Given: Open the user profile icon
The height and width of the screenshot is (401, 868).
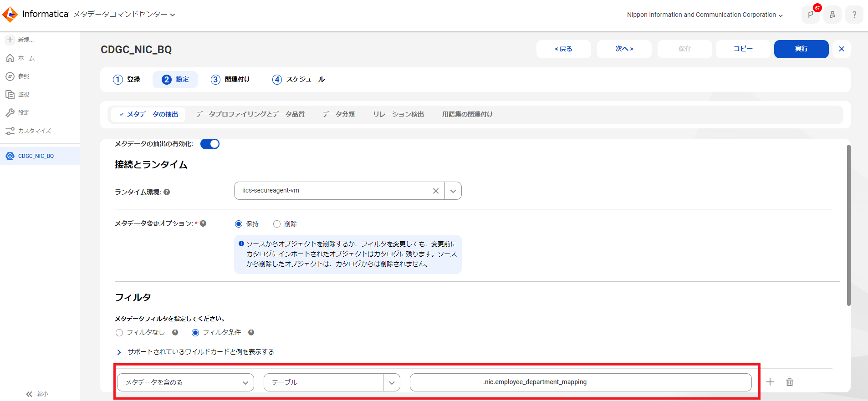Looking at the screenshot, I should pos(832,15).
